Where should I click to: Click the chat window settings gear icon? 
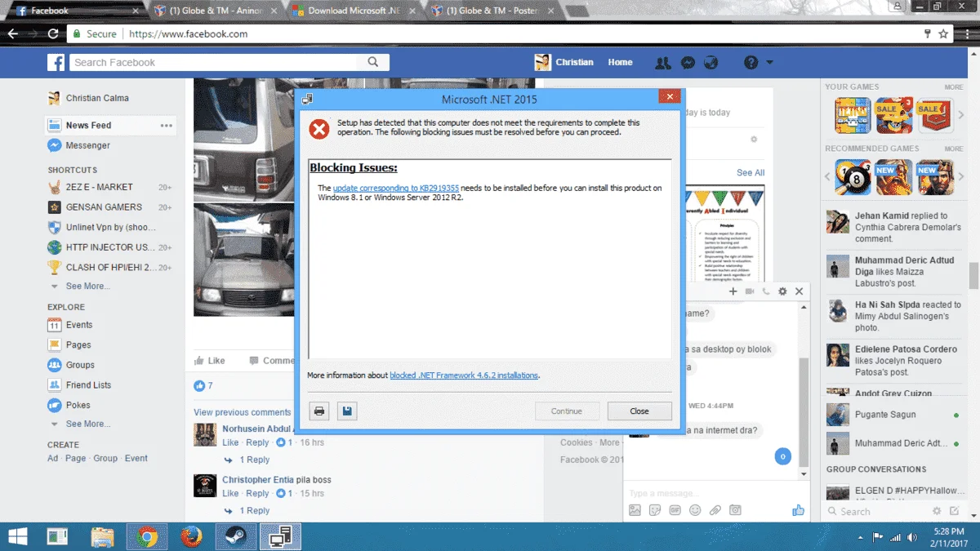782,291
